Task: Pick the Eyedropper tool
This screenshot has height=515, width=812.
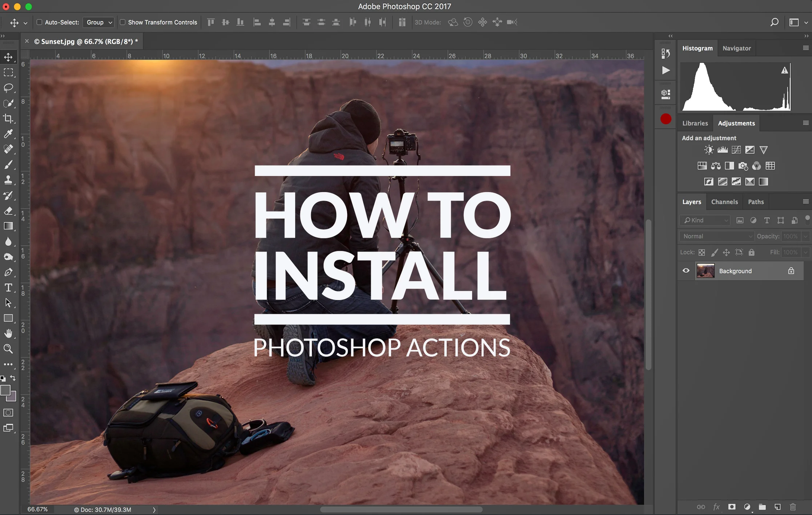Action: tap(9, 134)
